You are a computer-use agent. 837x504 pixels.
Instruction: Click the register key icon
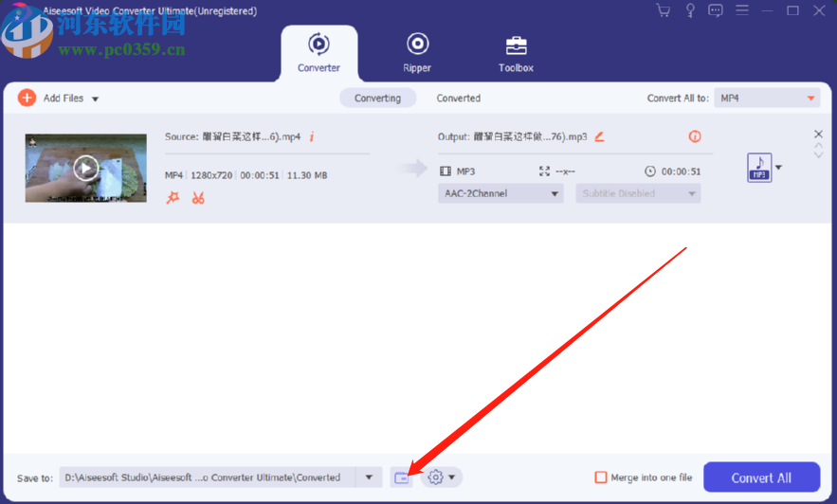click(x=690, y=10)
